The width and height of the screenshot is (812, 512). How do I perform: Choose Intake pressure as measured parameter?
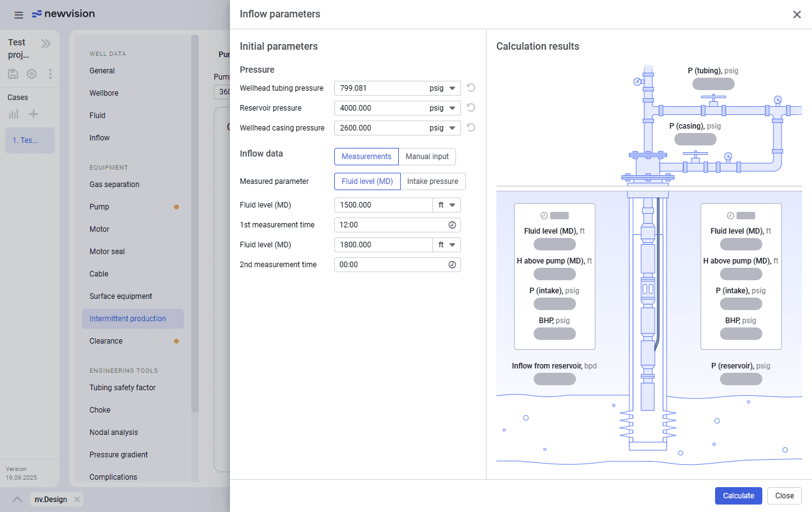[433, 181]
